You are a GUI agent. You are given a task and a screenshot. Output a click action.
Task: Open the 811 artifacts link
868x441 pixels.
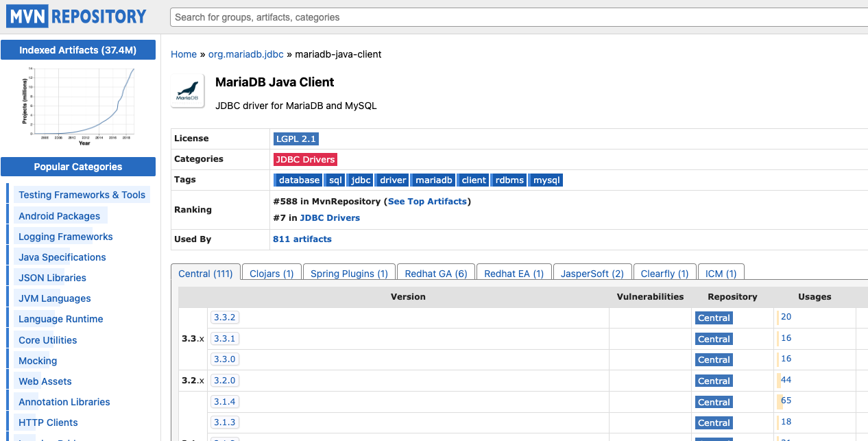(x=302, y=239)
